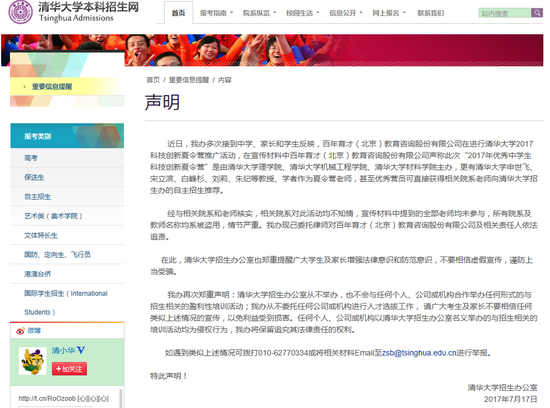This screenshot has height=408, width=550.
Task: Click the date 2017年7月17日
Action: [510, 399]
